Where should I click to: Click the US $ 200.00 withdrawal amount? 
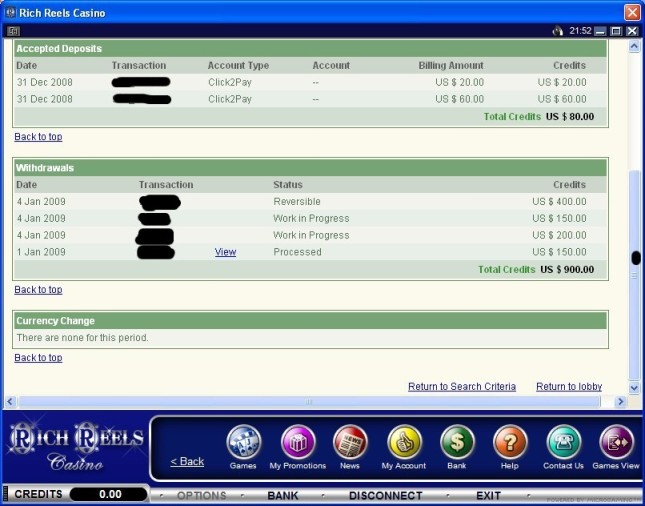coord(559,235)
